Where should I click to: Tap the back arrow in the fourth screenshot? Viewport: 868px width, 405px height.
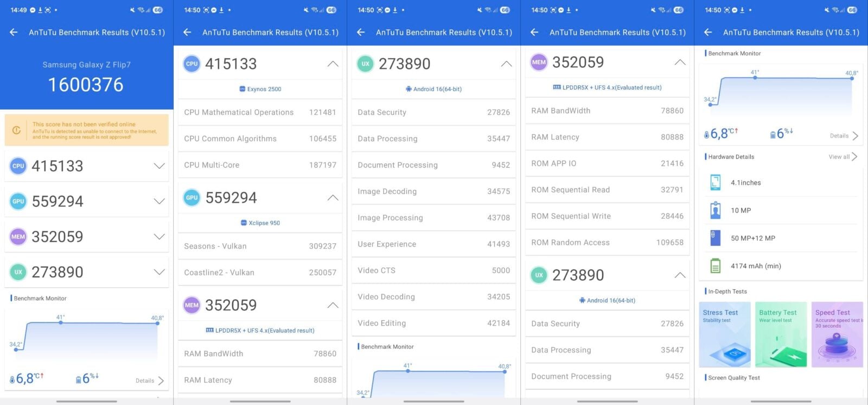[x=534, y=33]
